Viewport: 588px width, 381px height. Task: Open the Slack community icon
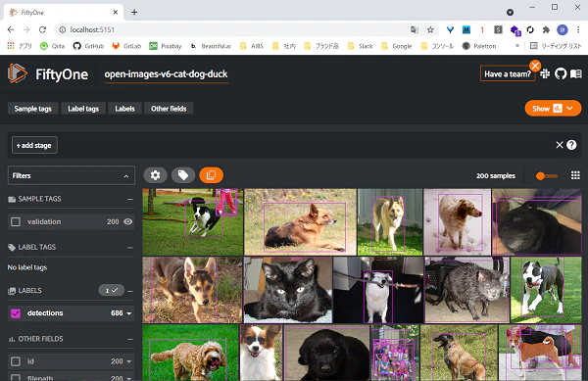click(x=545, y=73)
